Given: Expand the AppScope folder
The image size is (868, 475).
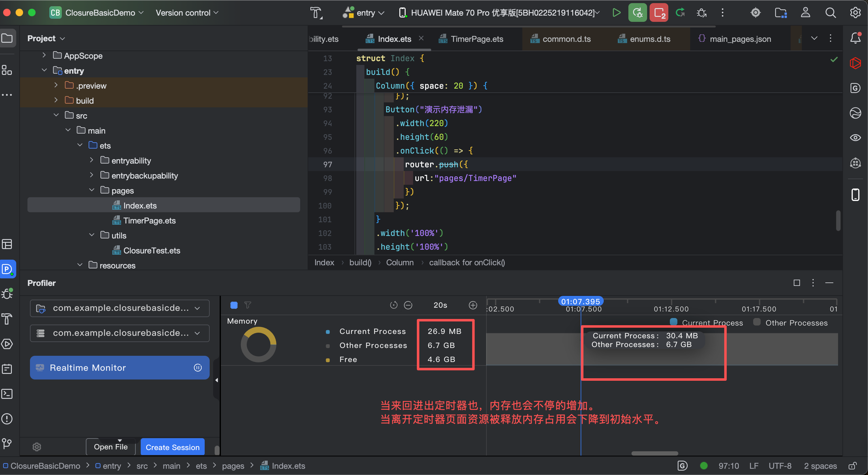Looking at the screenshot, I should click(44, 55).
